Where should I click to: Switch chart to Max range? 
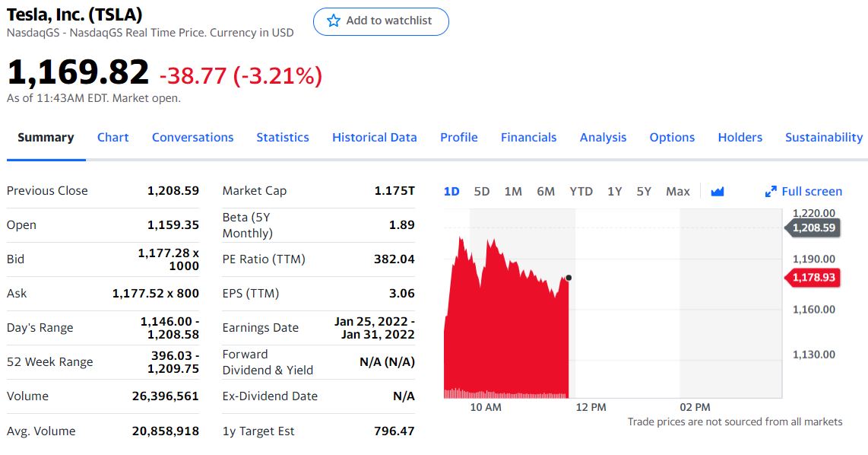(x=677, y=192)
